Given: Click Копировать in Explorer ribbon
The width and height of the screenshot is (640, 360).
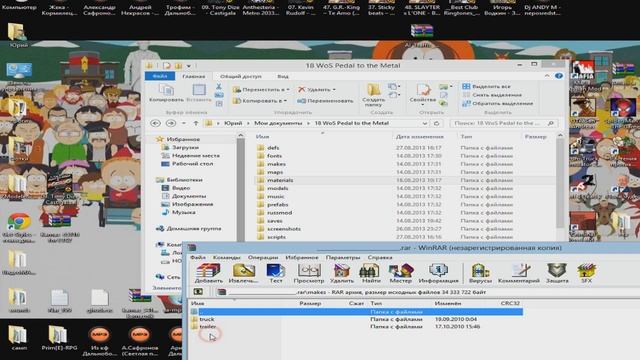Looking at the screenshot, I should 166,93.
